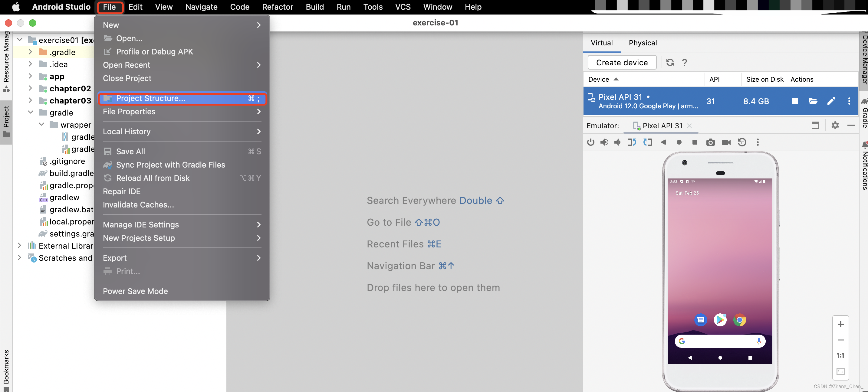Choose Project Structure from File menu
Screen dimensions: 868x392
182,98
